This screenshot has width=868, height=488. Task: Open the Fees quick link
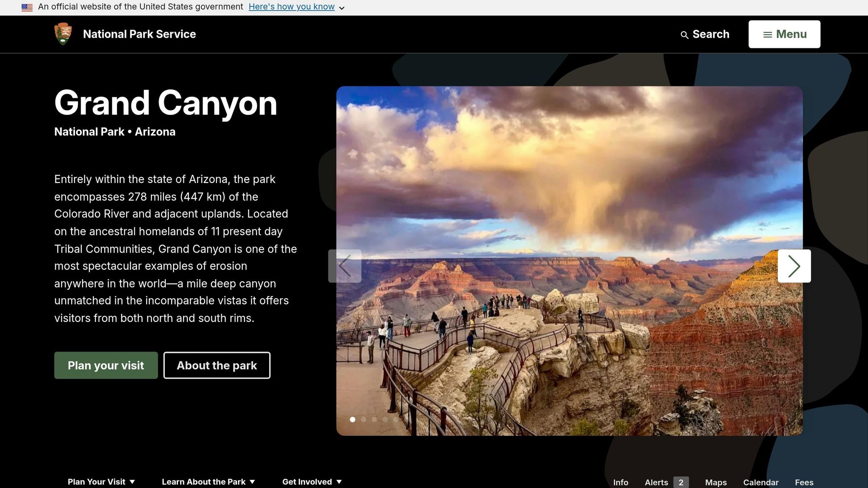click(804, 482)
